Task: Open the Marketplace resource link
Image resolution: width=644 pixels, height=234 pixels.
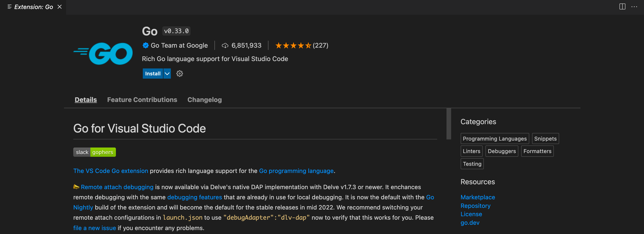Action: pos(478,197)
